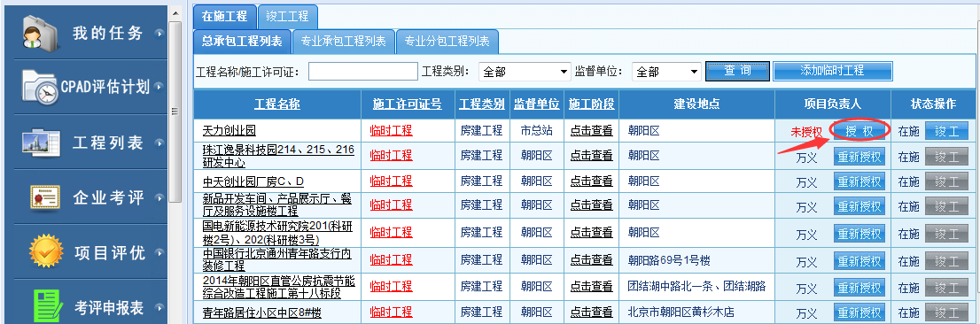Image resolution: width=980 pixels, height=324 pixels.
Task: Expand the CPAD评估计划 arrow
Action: pyautogui.click(x=160, y=87)
